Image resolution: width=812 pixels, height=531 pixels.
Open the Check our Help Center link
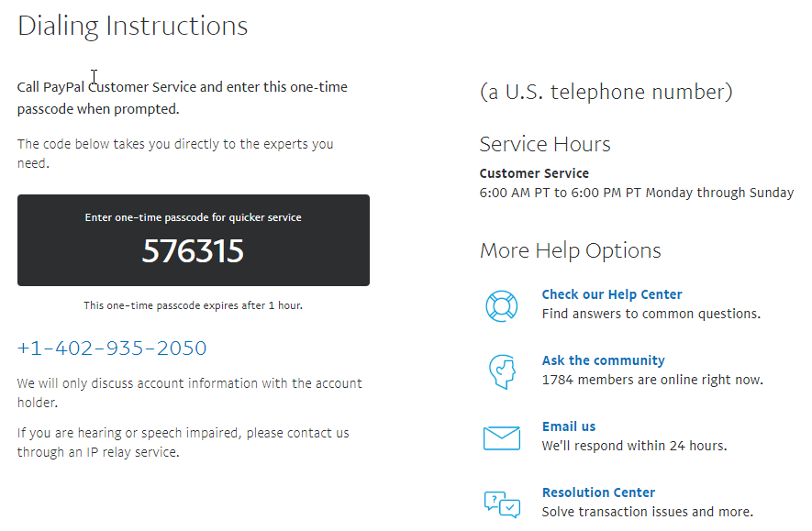coord(612,294)
